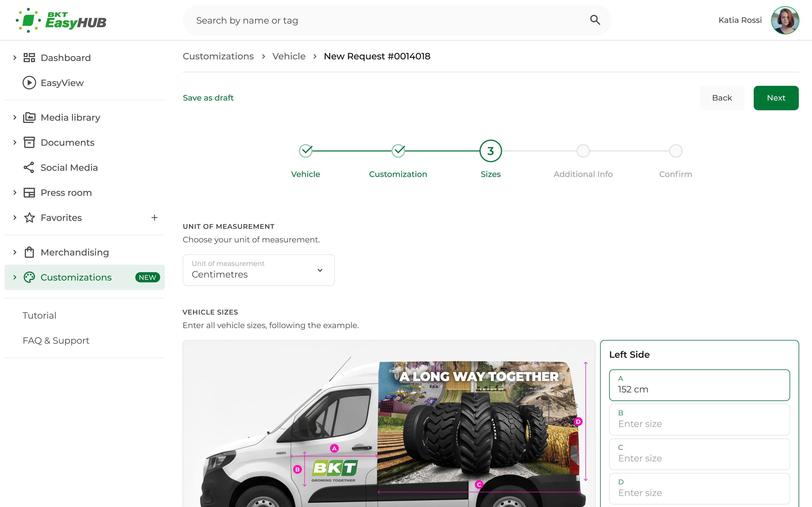Image resolution: width=812 pixels, height=507 pixels.
Task: Go to Customizations breadcrumb
Action: (218, 56)
